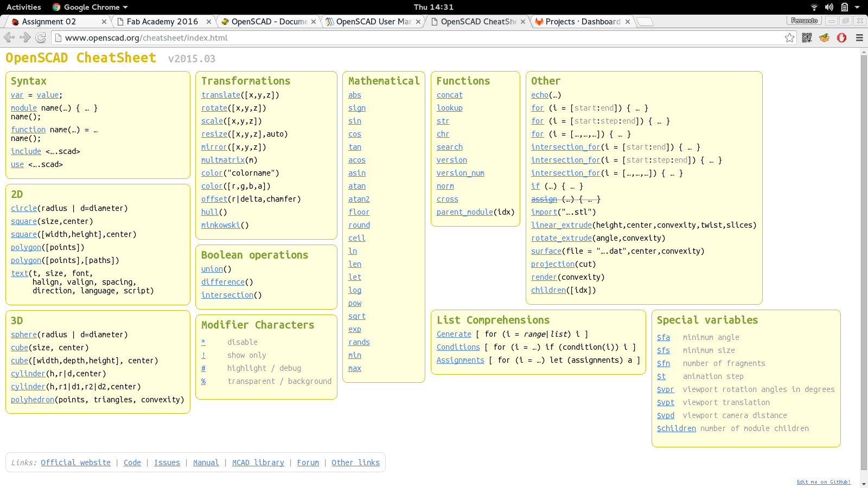This screenshot has width=868, height=488.
Task: Switch to the OpenSCAD User Manual tab
Action: (x=372, y=22)
